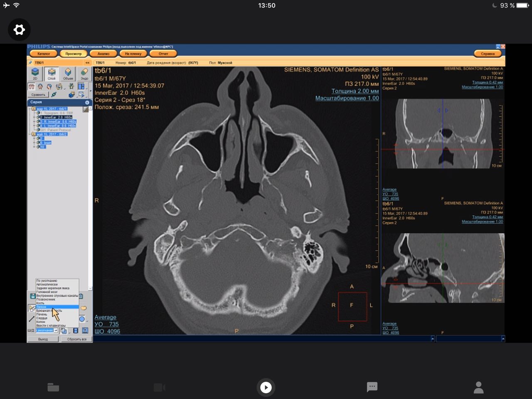Collapse the мар 15, 2017 - tb6/1 study node
532x399 pixels.
click(x=29, y=109)
